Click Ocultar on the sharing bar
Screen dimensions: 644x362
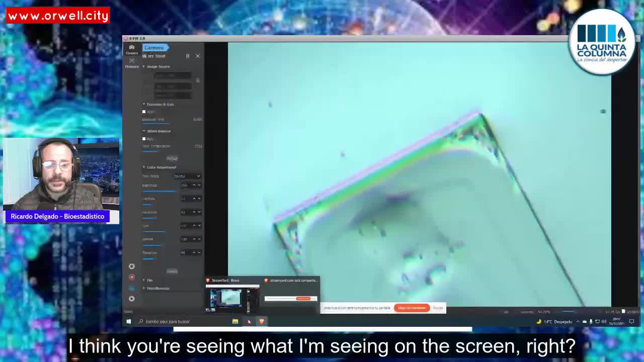[438, 308]
